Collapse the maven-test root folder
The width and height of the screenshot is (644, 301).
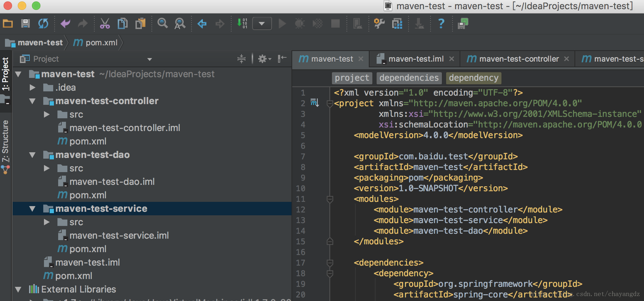tap(18, 74)
